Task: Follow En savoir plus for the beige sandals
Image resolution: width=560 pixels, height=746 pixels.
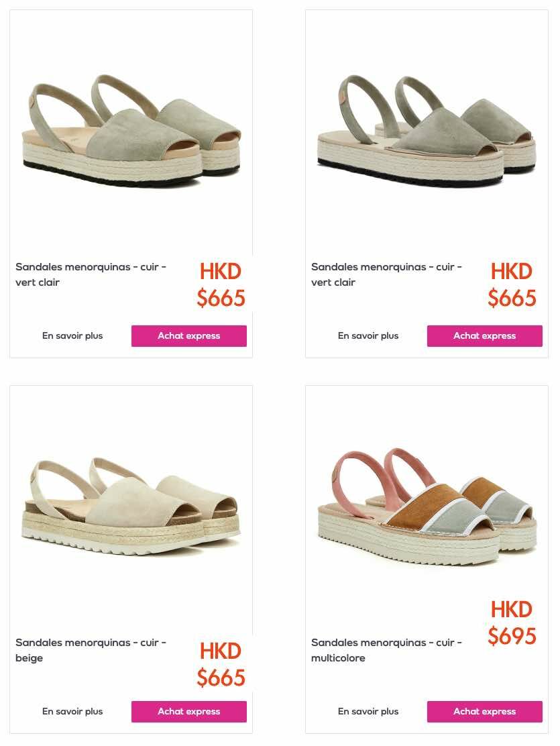Action: (x=72, y=711)
